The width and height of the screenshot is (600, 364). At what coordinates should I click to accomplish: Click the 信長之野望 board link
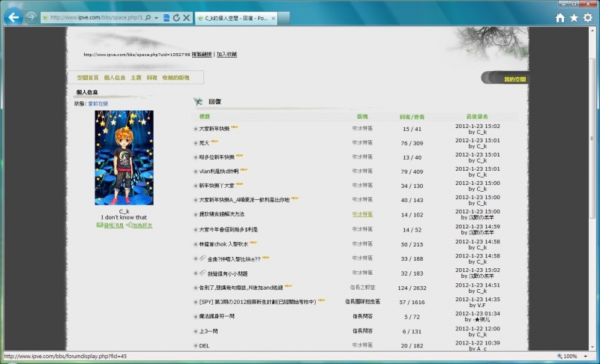[x=362, y=287]
